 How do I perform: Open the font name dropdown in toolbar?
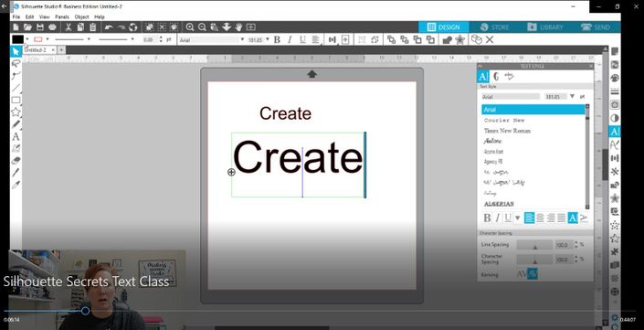pyautogui.click(x=242, y=39)
